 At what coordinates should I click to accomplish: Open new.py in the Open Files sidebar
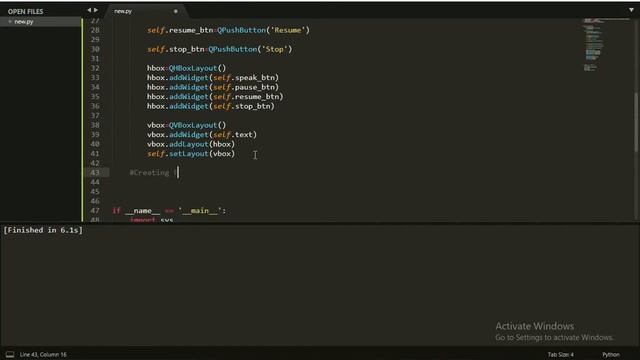click(24, 22)
